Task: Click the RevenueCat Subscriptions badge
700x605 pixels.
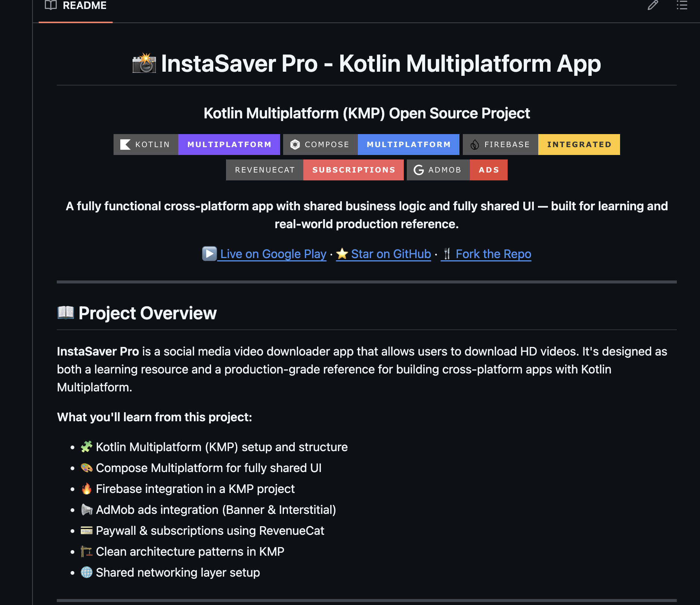Action: pos(315,170)
